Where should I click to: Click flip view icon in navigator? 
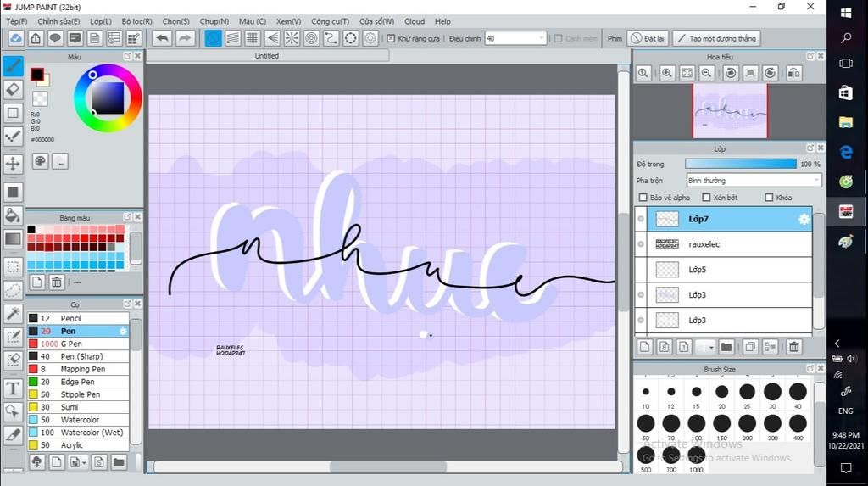[x=793, y=73]
